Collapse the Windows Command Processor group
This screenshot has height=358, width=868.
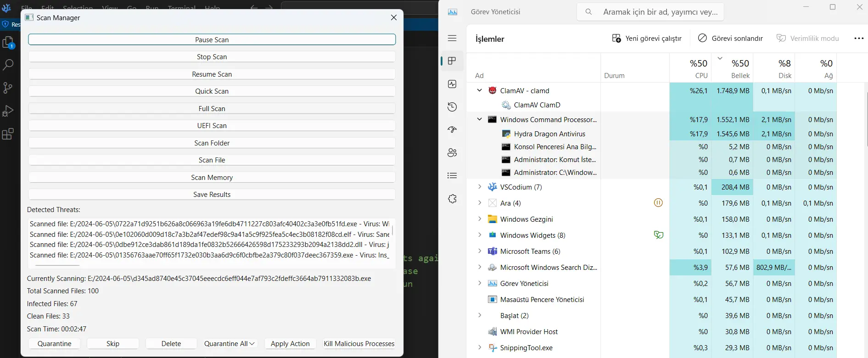pyautogui.click(x=480, y=119)
